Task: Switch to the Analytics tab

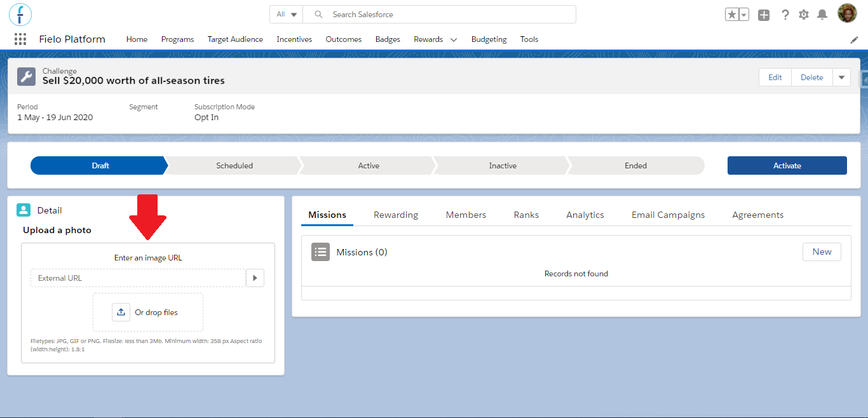Action: click(585, 215)
